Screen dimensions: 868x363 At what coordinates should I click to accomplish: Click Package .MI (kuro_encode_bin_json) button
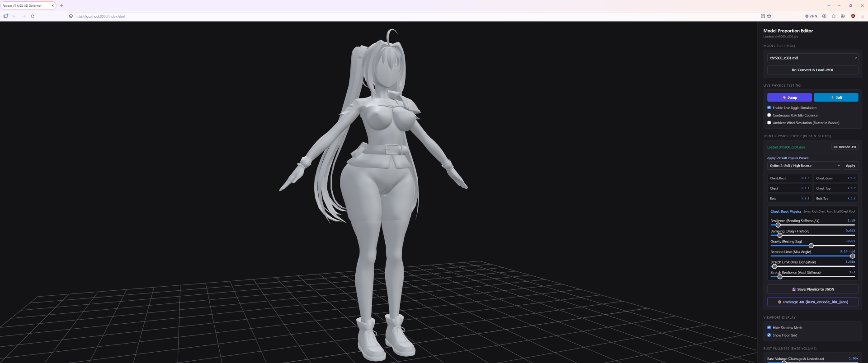coord(812,302)
